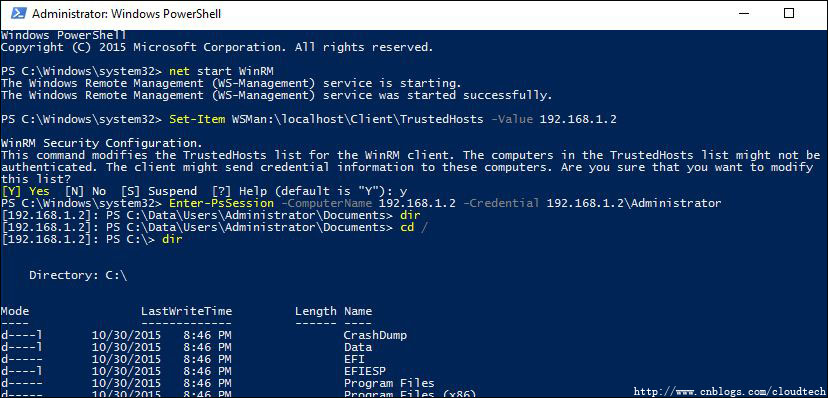Click the Enter-PsSession command text
828x398 pixels.
[221, 203]
